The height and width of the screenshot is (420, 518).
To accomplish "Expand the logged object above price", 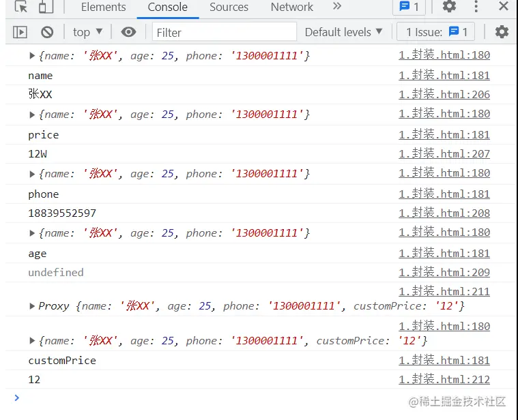I will (x=32, y=115).
